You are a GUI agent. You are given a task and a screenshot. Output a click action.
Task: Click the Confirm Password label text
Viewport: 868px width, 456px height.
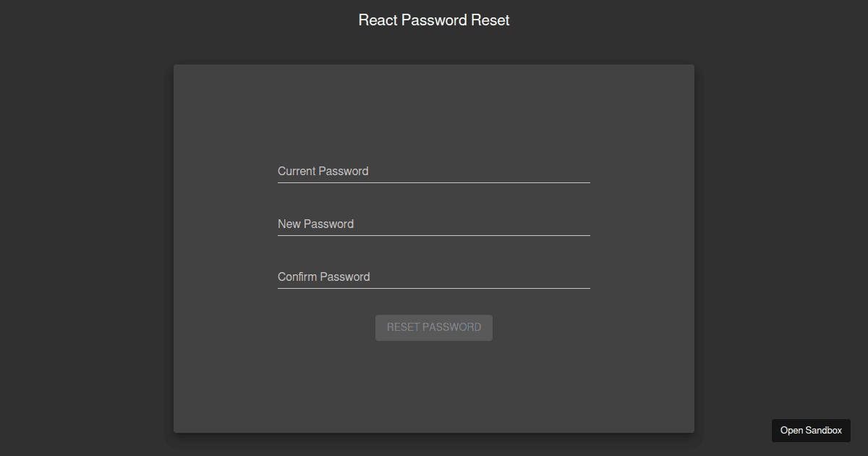tap(323, 276)
